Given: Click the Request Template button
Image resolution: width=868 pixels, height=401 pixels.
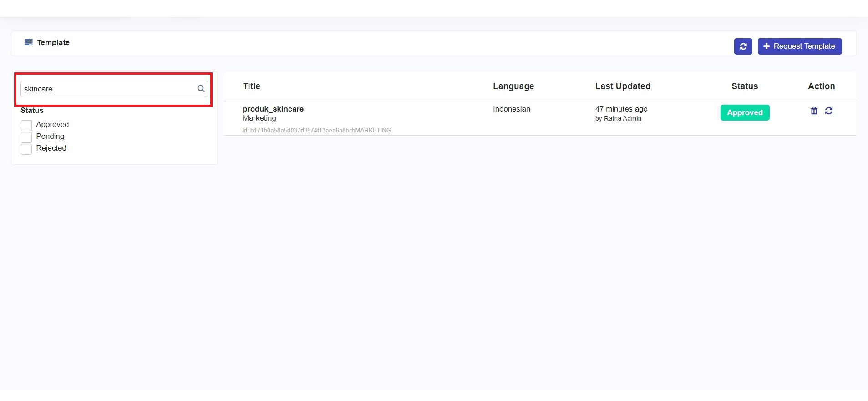Looking at the screenshot, I should 799,46.
